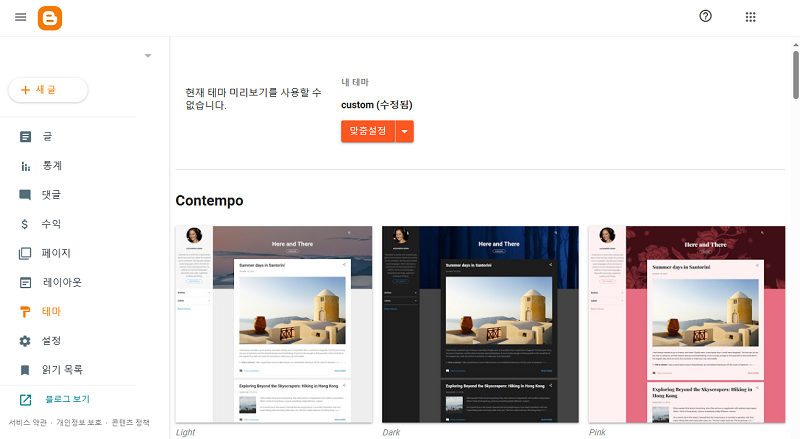This screenshot has width=800, height=439.
Task: Click the 수익 dollar sign icon
Action: 24,224
